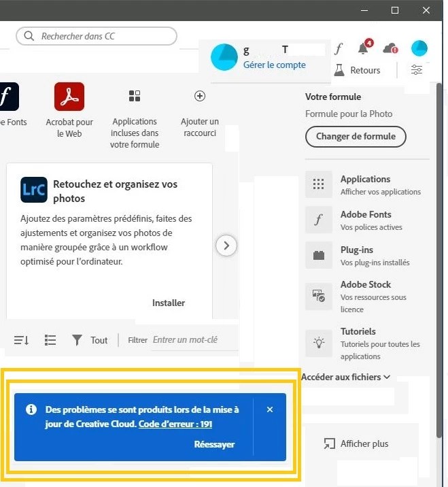Viewport: 448px width, 487px height.
Task: Click Changer de formule button
Action: tap(356, 136)
